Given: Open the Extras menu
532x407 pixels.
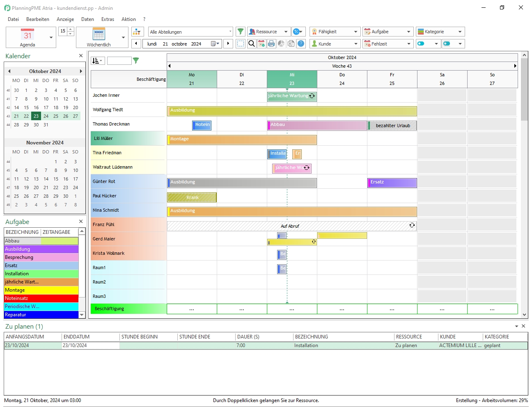Looking at the screenshot, I should pyautogui.click(x=108, y=19).
